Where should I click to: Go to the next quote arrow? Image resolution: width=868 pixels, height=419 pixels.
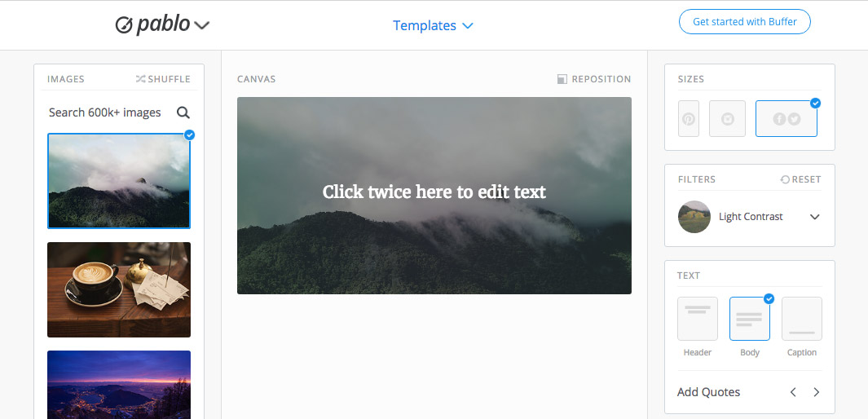click(x=817, y=392)
